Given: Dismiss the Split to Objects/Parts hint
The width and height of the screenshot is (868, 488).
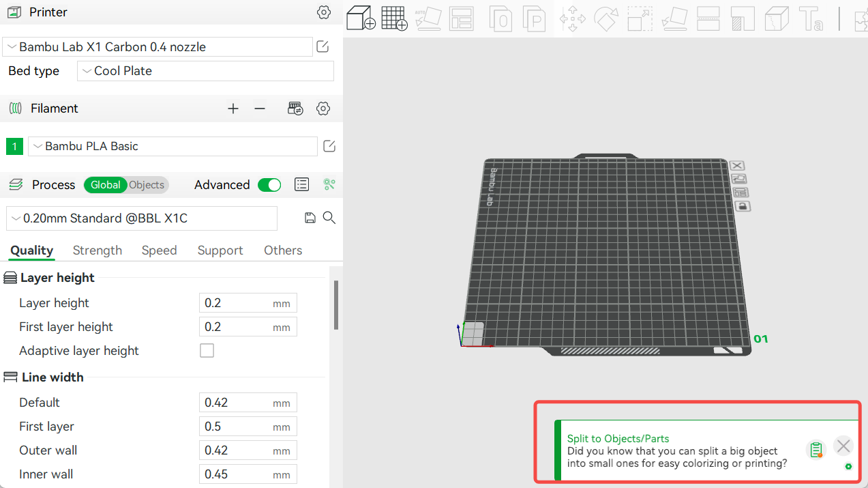Looking at the screenshot, I should pos(843,446).
